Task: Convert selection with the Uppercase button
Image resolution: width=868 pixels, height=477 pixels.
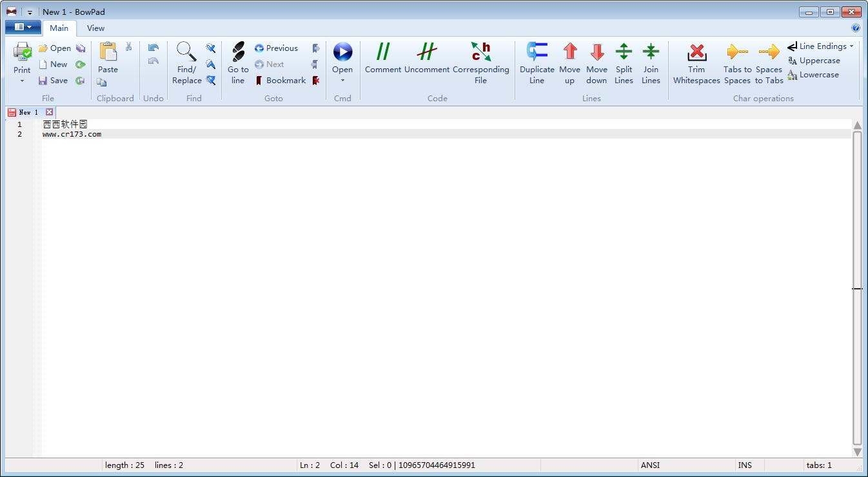Action: point(814,61)
